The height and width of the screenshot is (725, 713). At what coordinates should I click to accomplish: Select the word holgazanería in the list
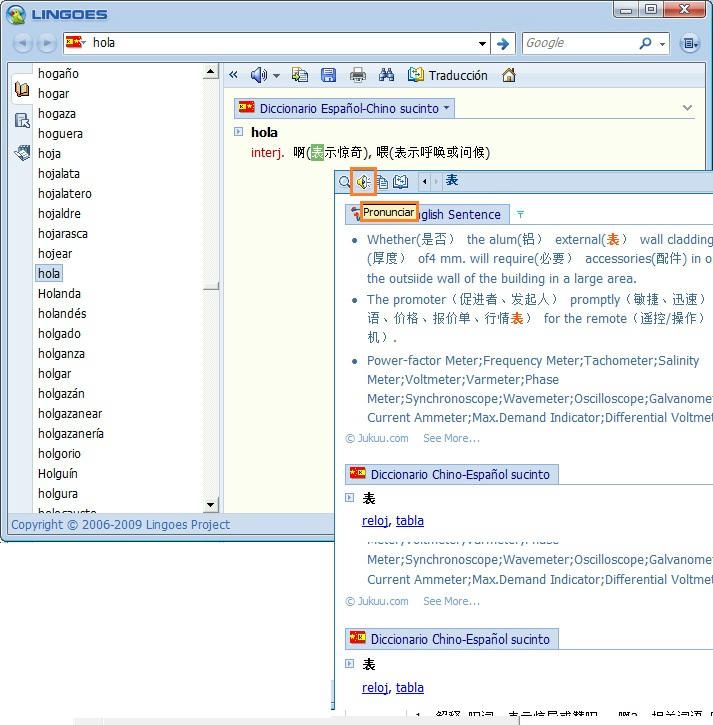pyautogui.click(x=71, y=434)
